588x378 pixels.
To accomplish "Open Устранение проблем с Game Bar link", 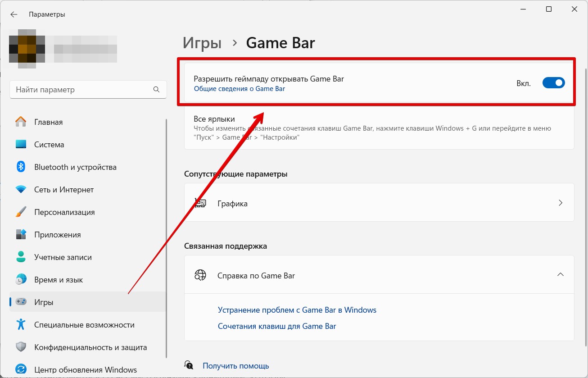I will click(x=297, y=310).
